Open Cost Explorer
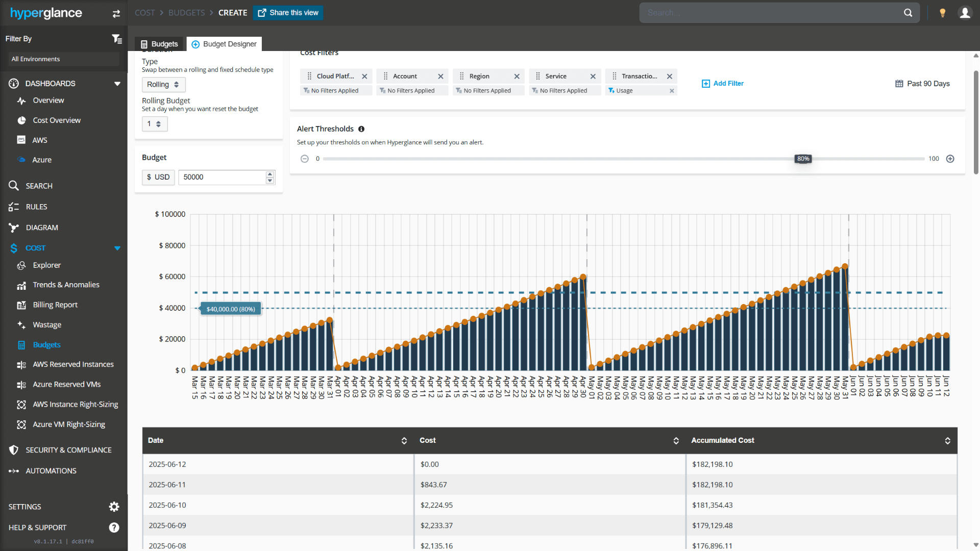Viewport: 980px width, 551px height. (x=46, y=265)
